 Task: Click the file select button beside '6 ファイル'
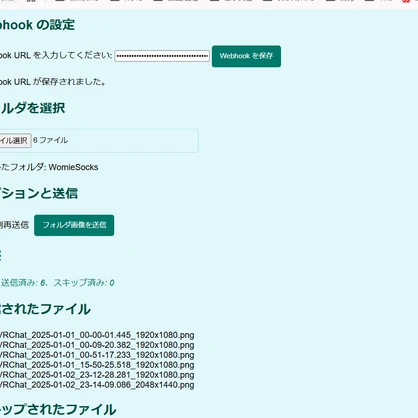pos(15,140)
